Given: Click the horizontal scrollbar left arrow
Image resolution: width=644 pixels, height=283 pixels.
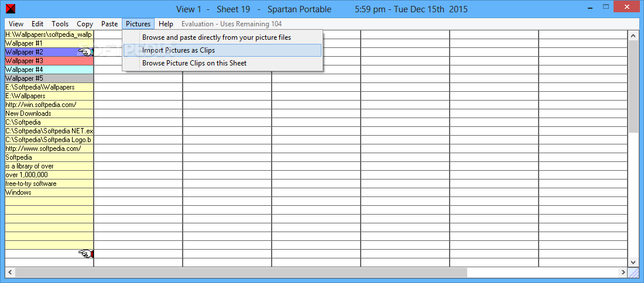Looking at the screenshot, I should [x=10, y=272].
